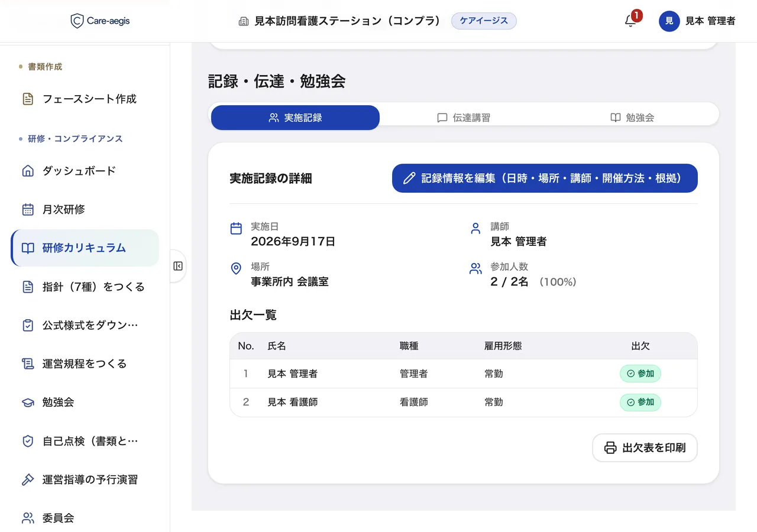Image resolution: width=757 pixels, height=532 pixels.
Task: Click the 委員会 people icon
Action: click(x=28, y=518)
